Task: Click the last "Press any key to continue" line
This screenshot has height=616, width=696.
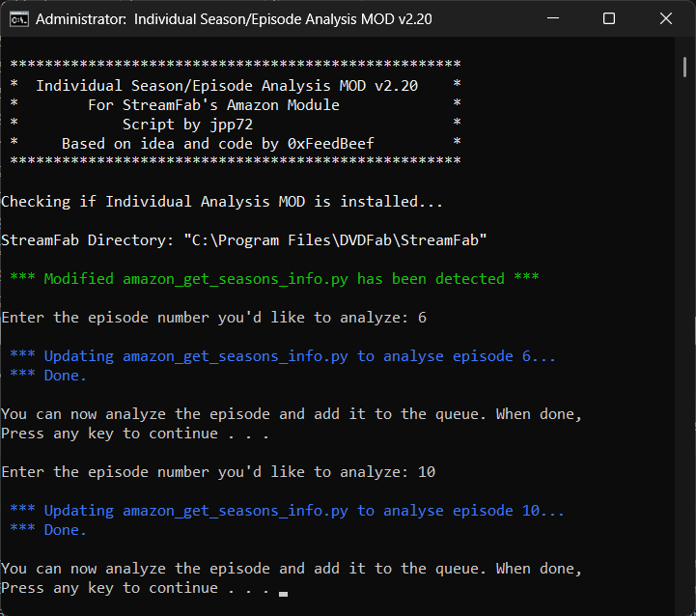Action: 135,588
